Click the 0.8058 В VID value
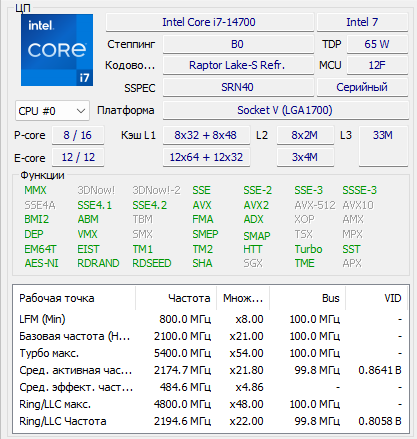The image size is (417, 439). click(x=380, y=421)
